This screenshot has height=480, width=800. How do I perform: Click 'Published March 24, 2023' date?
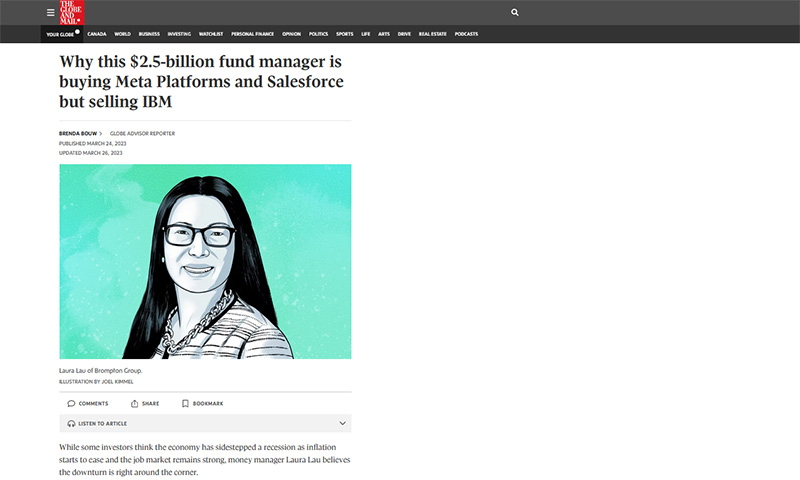92,143
